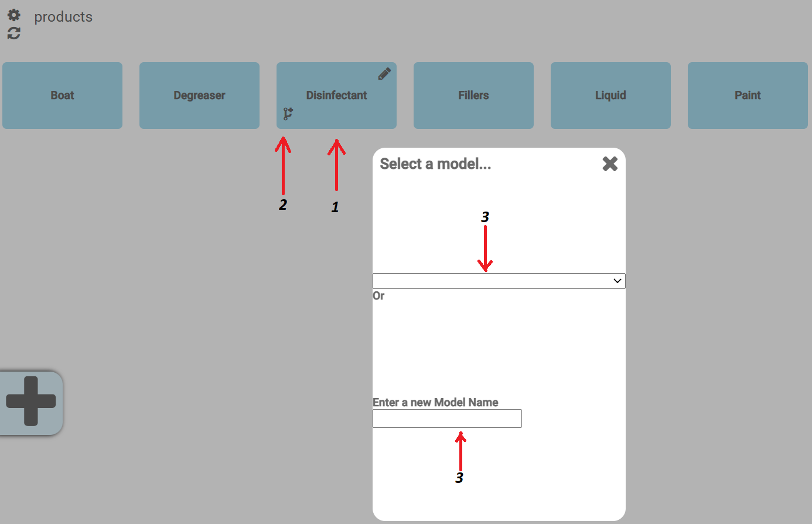This screenshot has height=524, width=812.
Task: Focus the new Model Name text field
Action: [447, 418]
